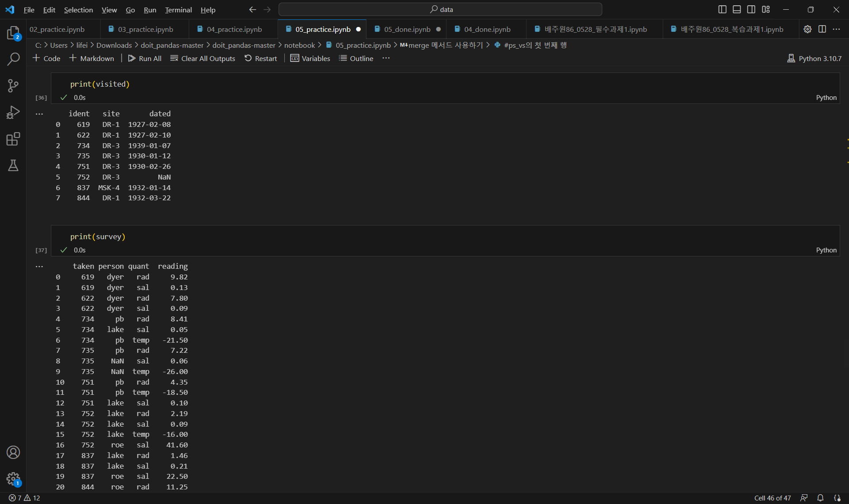Viewport: 849px width, 504px height.
Task: Switch to 05_done.ipynb tab
Action: 407,29
